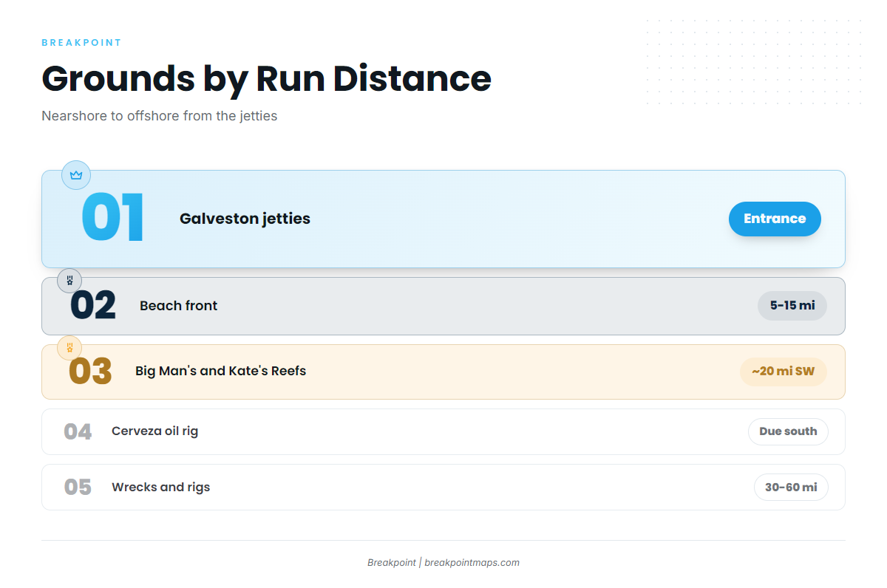Viewport: 887px width, 588px height.
Task: Select the Beach front row
Action: (443, 306)
